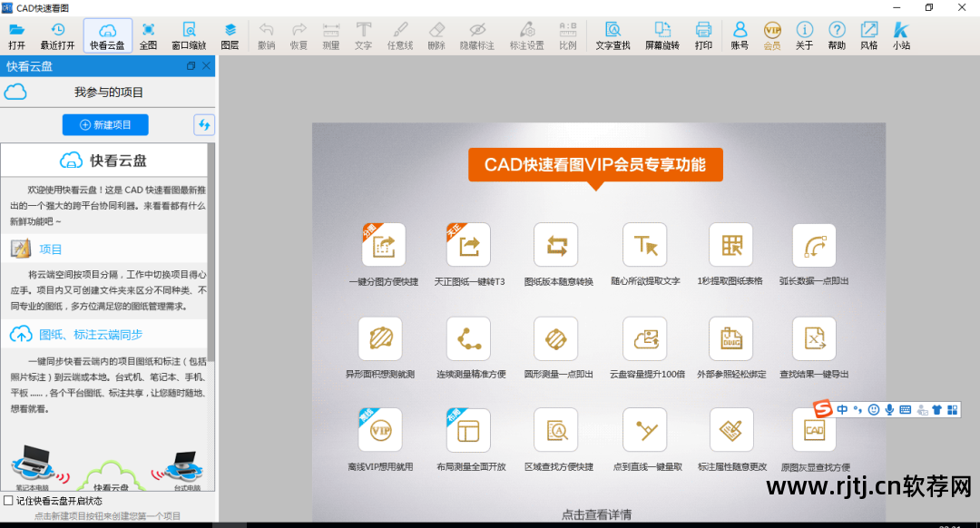Viewport: 980px width, 528px height.
Task: Close the 快看云盘 side panel
Action: pos(206,66)
